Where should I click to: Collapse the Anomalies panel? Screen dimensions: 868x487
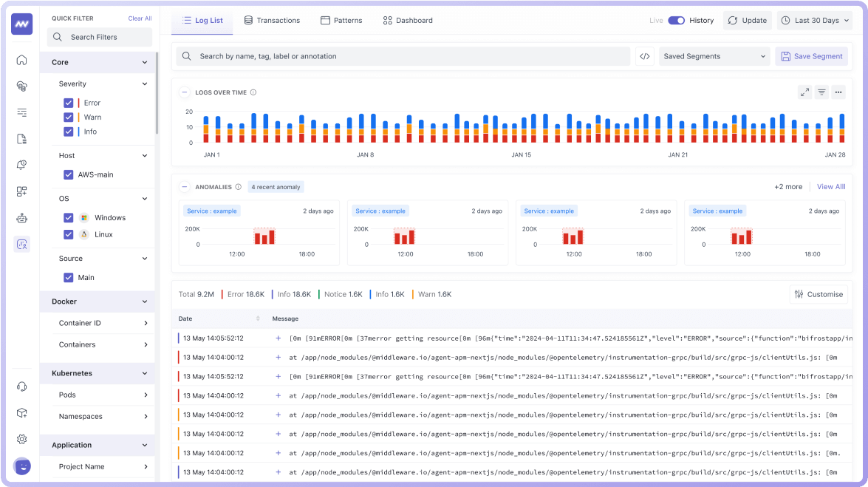185,187
